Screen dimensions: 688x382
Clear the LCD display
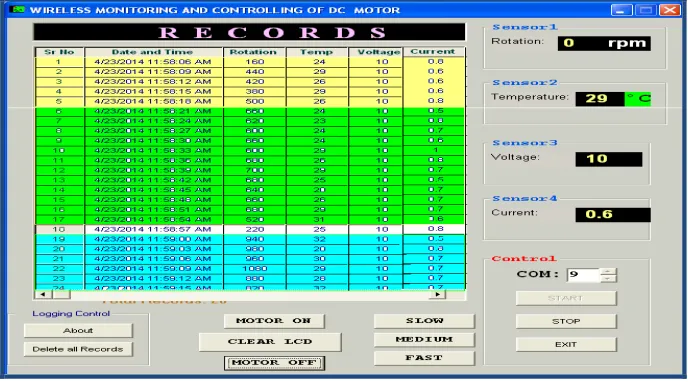coord(270,342)
